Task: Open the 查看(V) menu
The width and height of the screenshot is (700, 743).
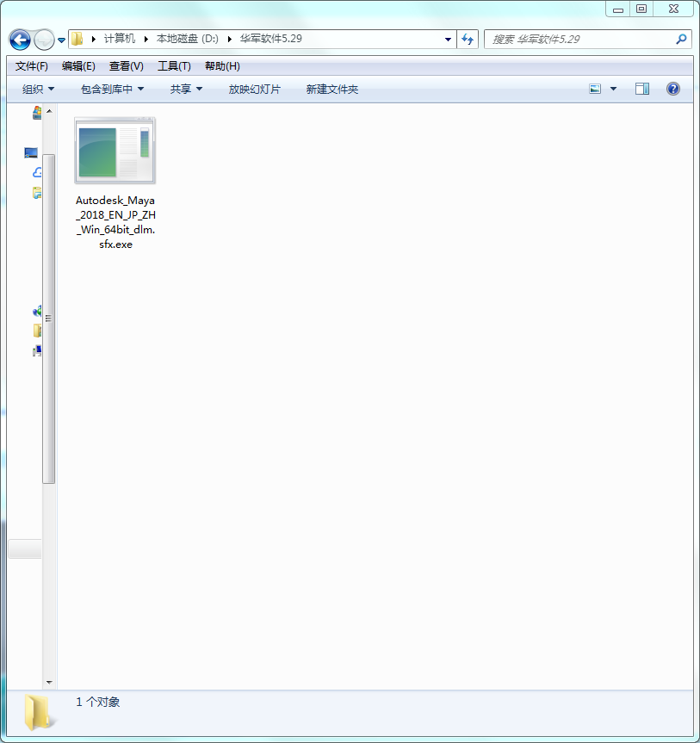Action: [x=126, y=66]
